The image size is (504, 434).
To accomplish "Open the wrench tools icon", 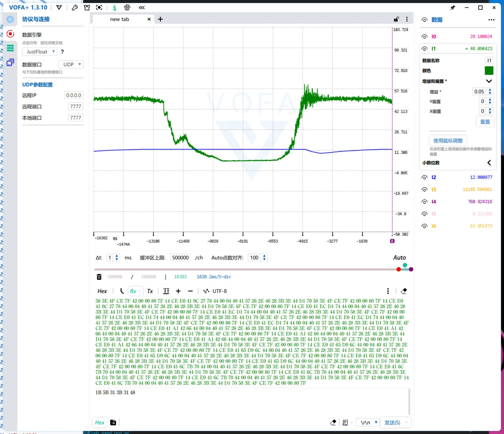I will pos(74,7).
